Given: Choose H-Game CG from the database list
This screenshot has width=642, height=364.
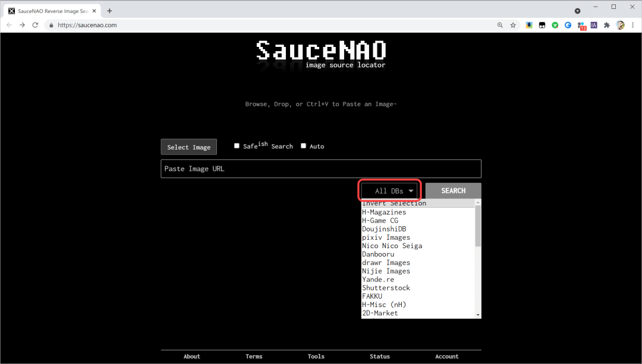Looking at the screenshot, I should [418, 220].
